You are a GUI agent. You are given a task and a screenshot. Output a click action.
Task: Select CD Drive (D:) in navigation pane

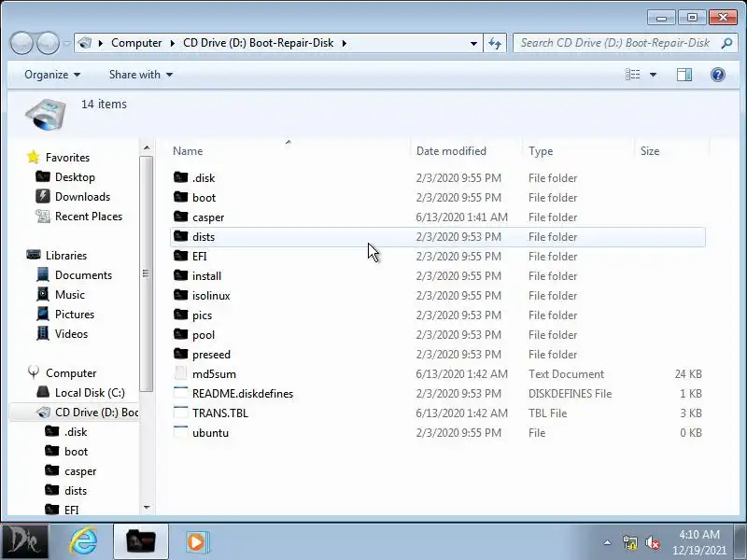pyautogui.click(x=96, y=412)
